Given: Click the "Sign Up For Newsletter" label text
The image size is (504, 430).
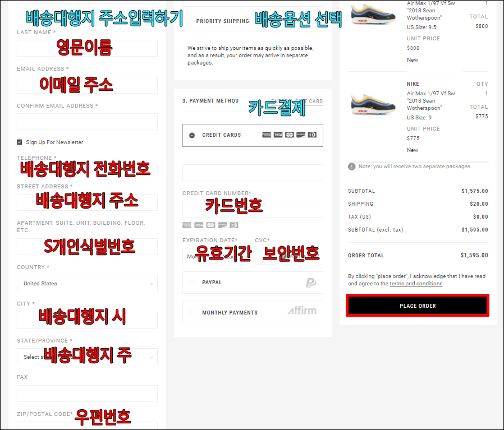Looking at the screenshot, I should coord(54,142).
